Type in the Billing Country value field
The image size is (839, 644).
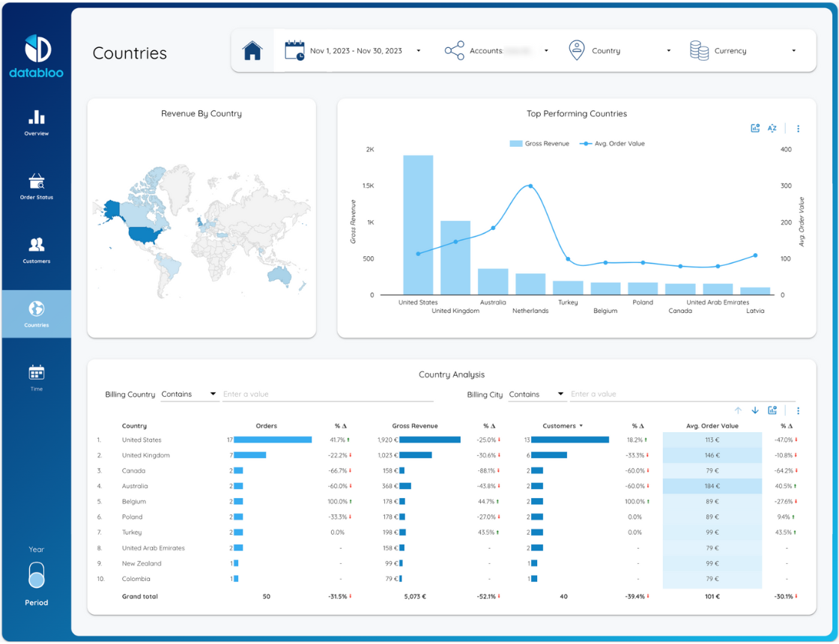(x=327, y=394)
